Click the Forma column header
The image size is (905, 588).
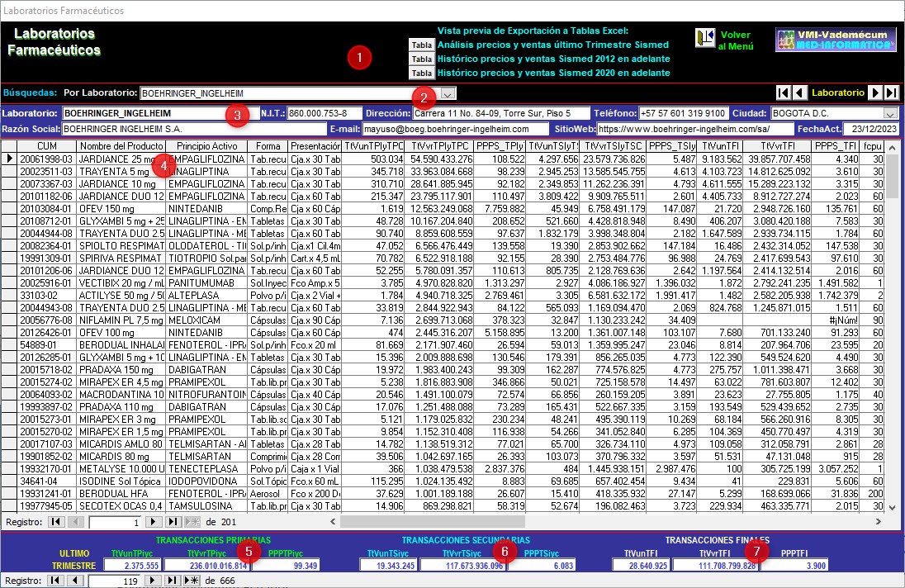[268, 146]
